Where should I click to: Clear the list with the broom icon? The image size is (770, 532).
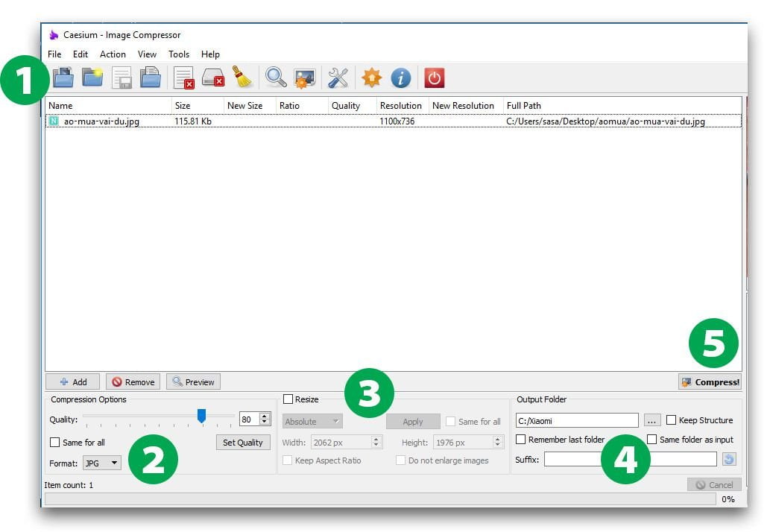[242, 77]
